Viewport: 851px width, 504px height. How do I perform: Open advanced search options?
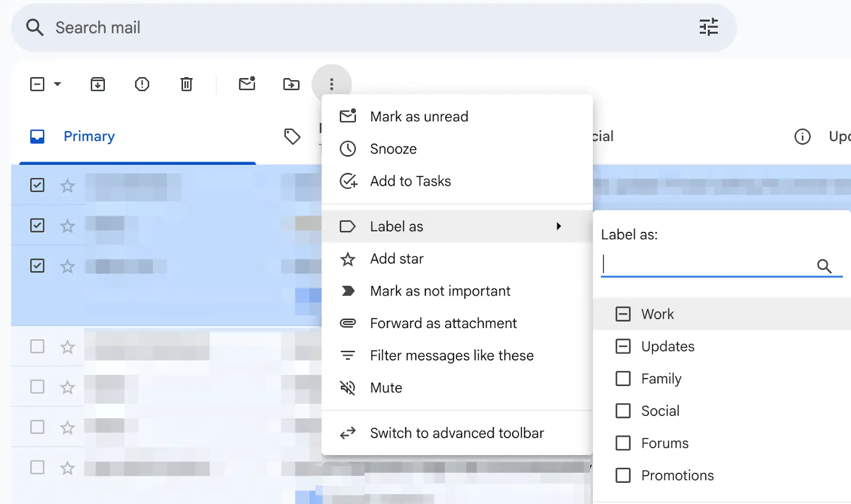tap(709, 27)
